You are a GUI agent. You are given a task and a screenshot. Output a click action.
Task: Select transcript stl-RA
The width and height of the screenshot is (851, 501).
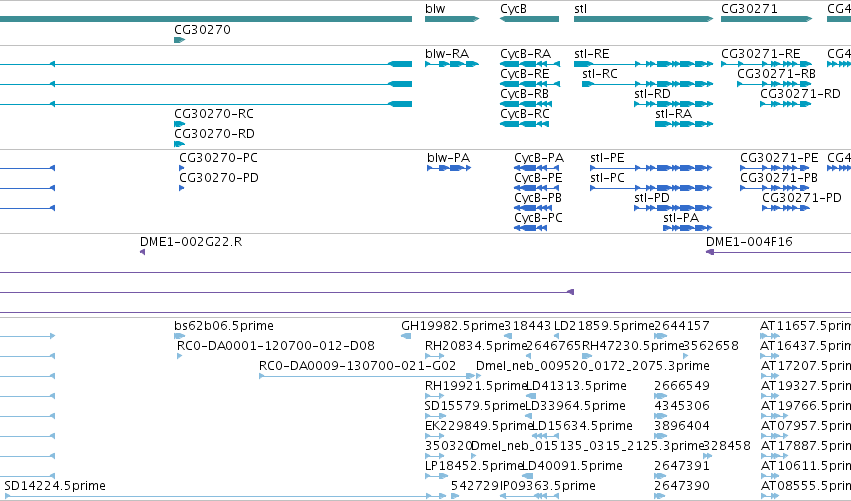coord(674,114)
